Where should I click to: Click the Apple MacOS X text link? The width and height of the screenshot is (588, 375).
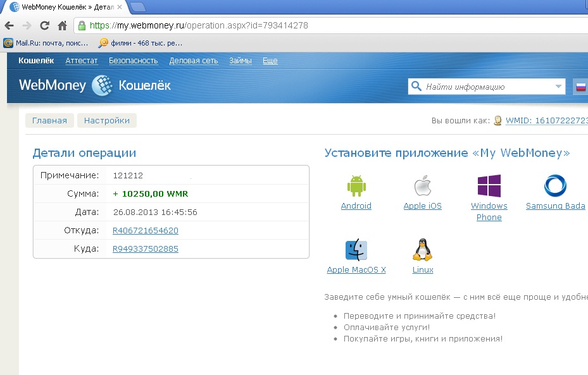click(x=356, y=270)
